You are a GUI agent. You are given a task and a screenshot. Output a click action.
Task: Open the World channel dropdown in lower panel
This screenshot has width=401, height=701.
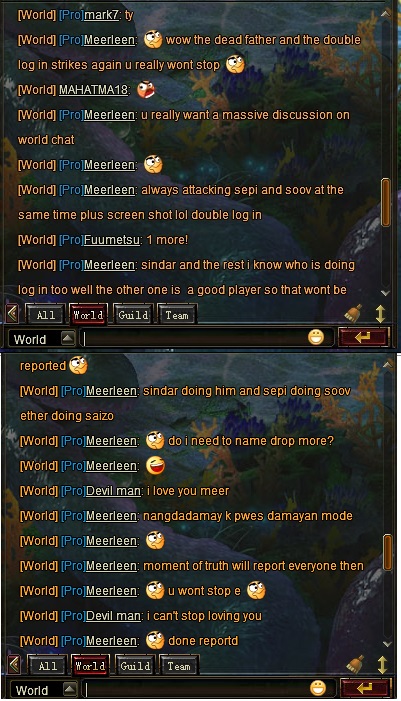coord(69,689)
